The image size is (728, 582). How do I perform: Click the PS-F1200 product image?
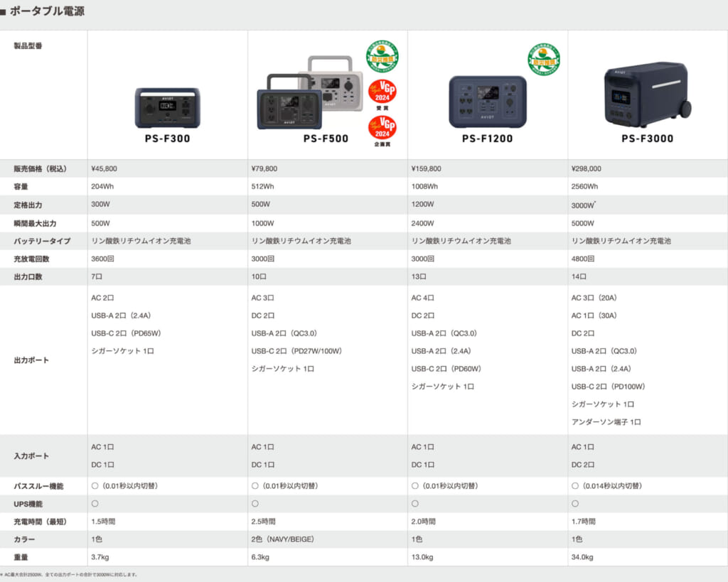click(x=488, y=102)
